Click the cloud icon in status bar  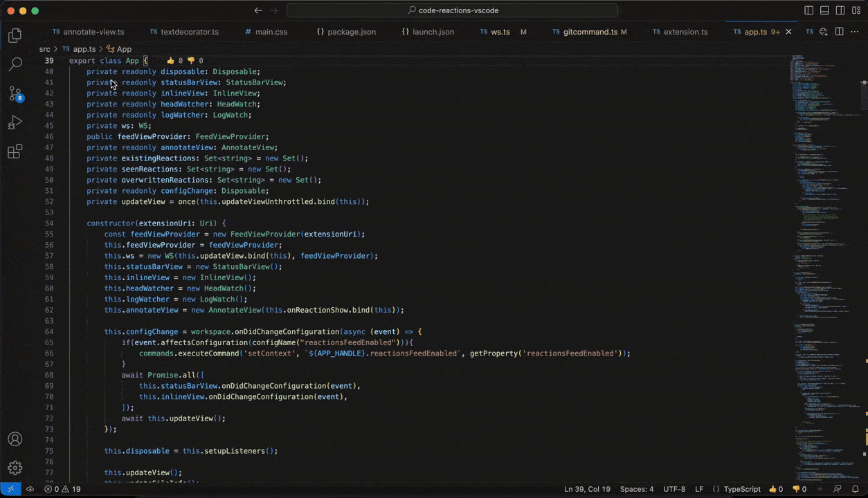pos(30,489)
